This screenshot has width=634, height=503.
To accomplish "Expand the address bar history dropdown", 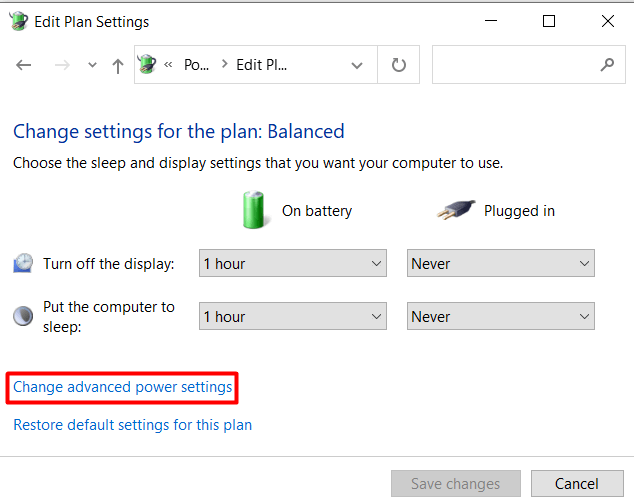I will point(357,65).
